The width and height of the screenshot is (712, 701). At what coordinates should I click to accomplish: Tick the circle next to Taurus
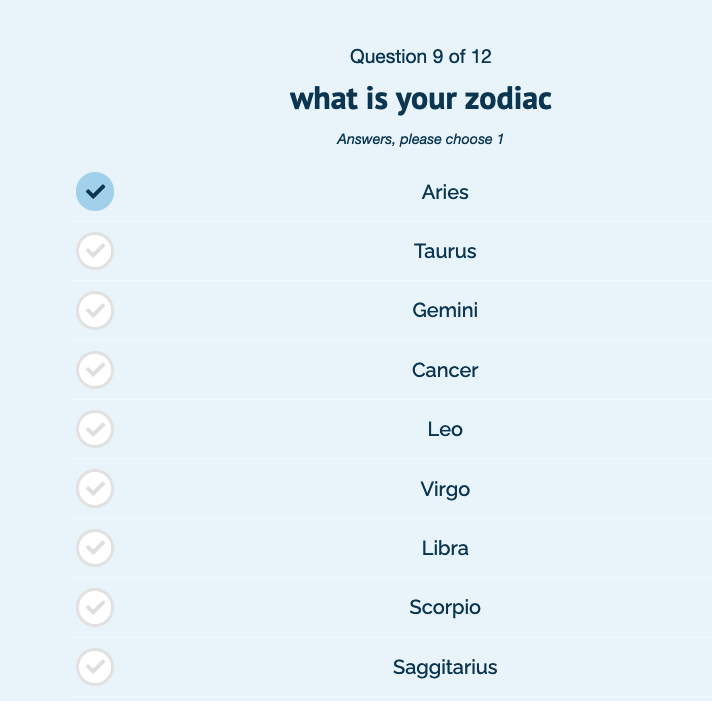(95, 251)
